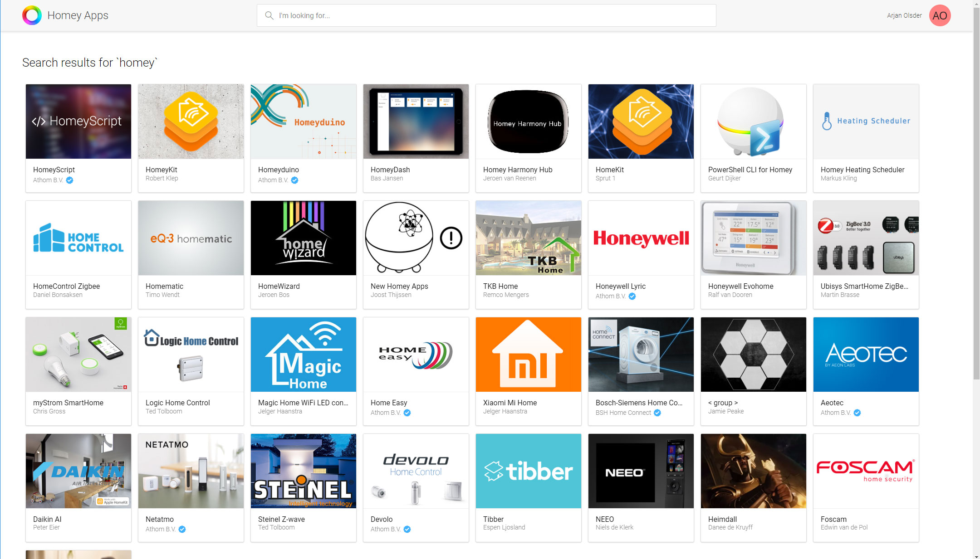The width and height of the screenshot is (980, 559).
Task: Click author name 'Danee de Kruyff'
Action: (x=730, y=527)
